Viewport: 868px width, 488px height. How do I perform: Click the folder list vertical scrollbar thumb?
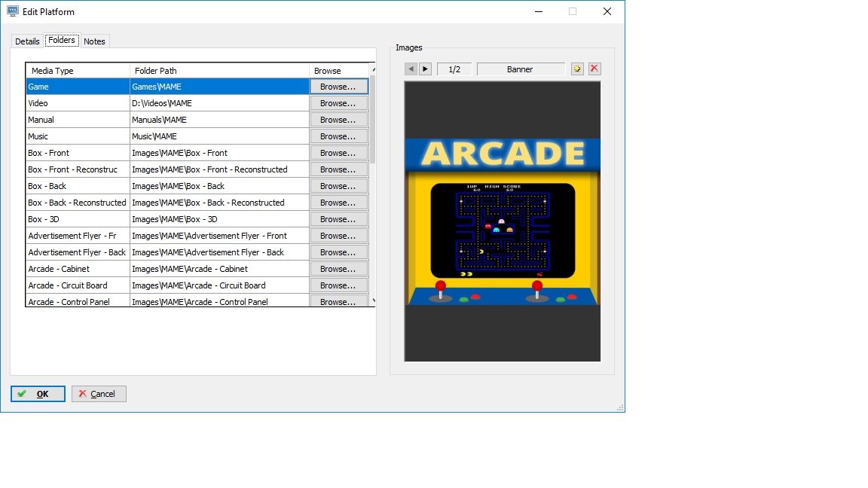pyautogui.click(x=372, y=120)
